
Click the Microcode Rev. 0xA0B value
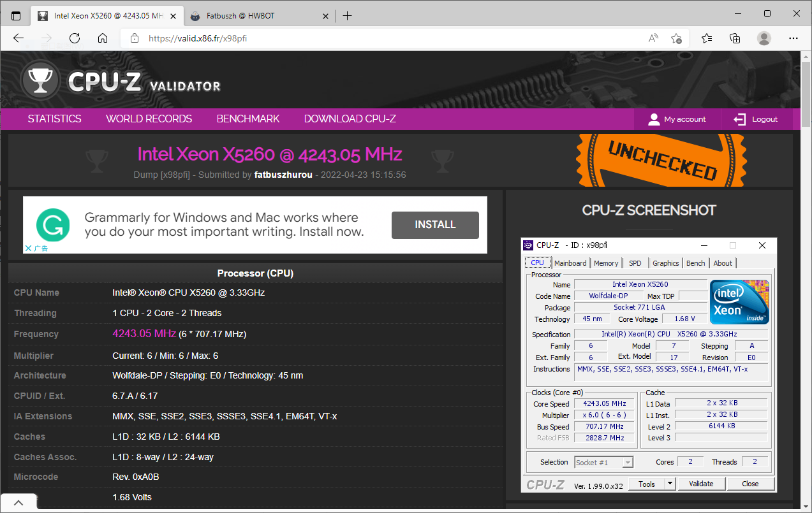pyautogui.click(x=136, y=477)
